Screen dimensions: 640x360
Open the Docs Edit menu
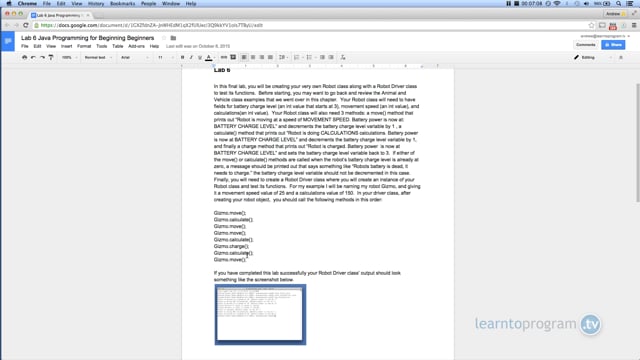(x=37, y=46)
